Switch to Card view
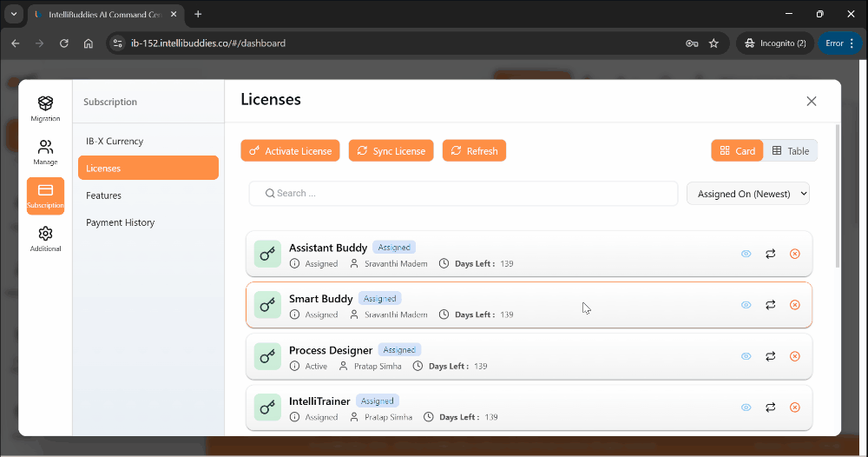 737,150
